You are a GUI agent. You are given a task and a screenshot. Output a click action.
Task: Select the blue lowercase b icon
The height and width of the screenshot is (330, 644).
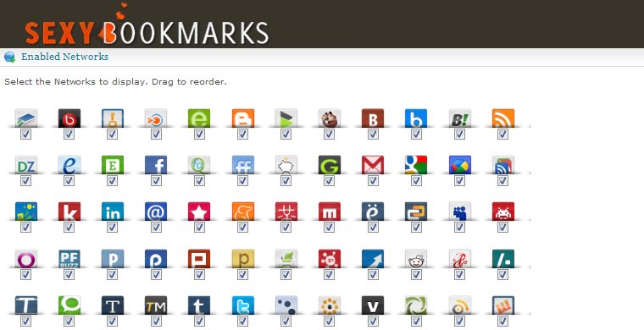pos(416,118)
